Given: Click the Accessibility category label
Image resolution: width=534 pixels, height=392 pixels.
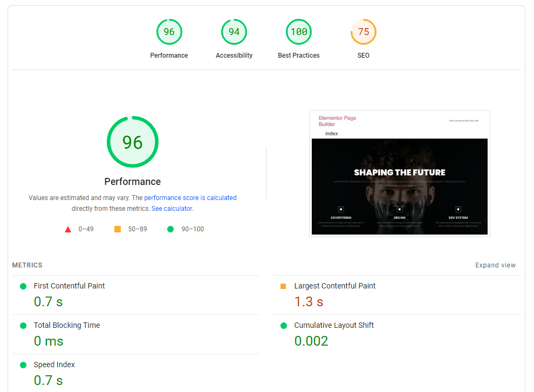Looking at the screenshot, I should pos(234,56).
